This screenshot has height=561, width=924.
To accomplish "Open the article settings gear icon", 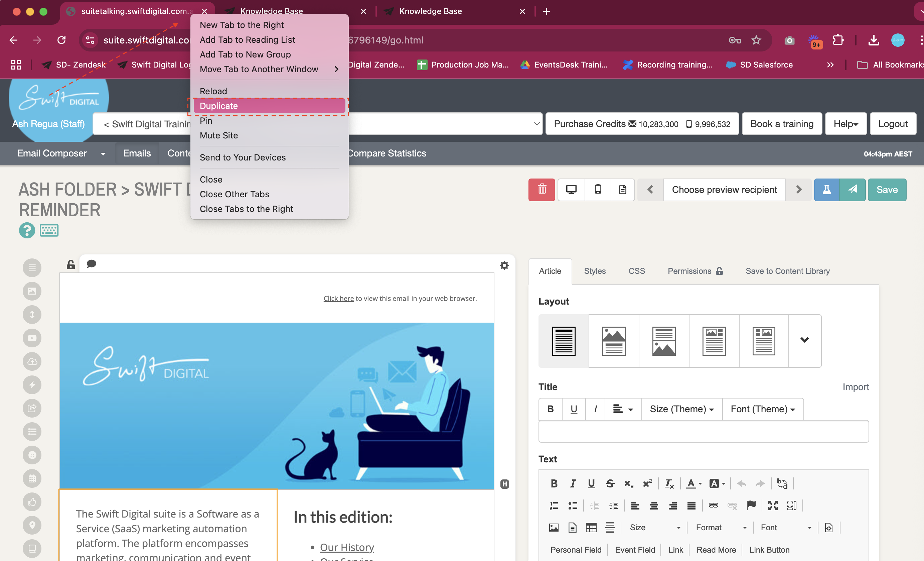I will (x=504, y=265).
